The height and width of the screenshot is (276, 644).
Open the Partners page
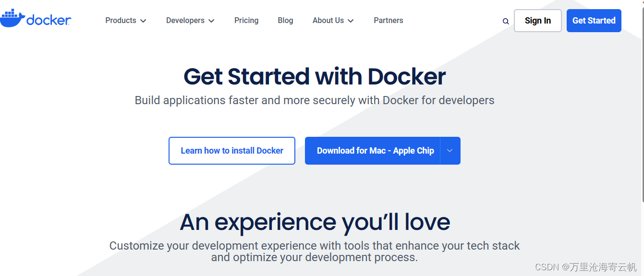tap(389, 21)
